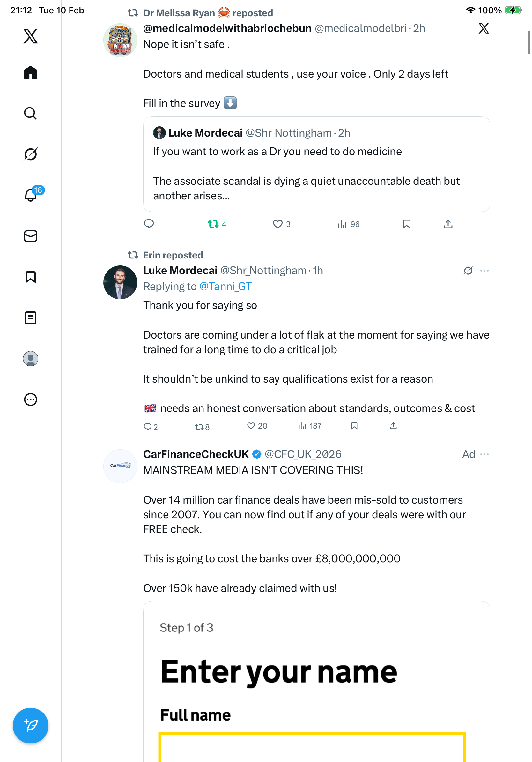Image resolution: width=532 pixels, height=762 pixels.
Task: Open the Messages envelope icon
Action: pos(31,236)
